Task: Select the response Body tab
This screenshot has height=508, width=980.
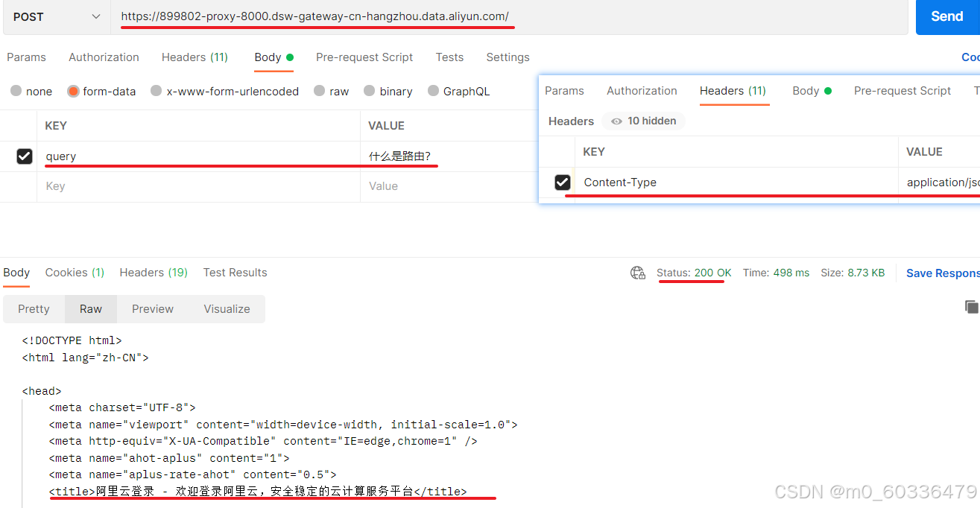Action: (16, 273)
